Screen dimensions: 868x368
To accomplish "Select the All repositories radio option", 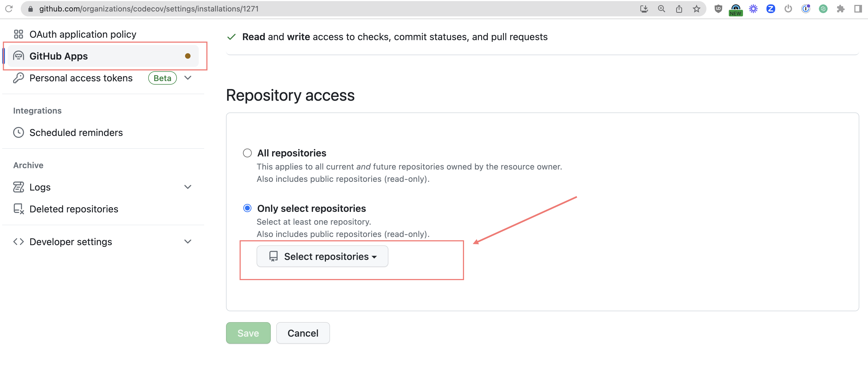I will click(x=247, y=153).
